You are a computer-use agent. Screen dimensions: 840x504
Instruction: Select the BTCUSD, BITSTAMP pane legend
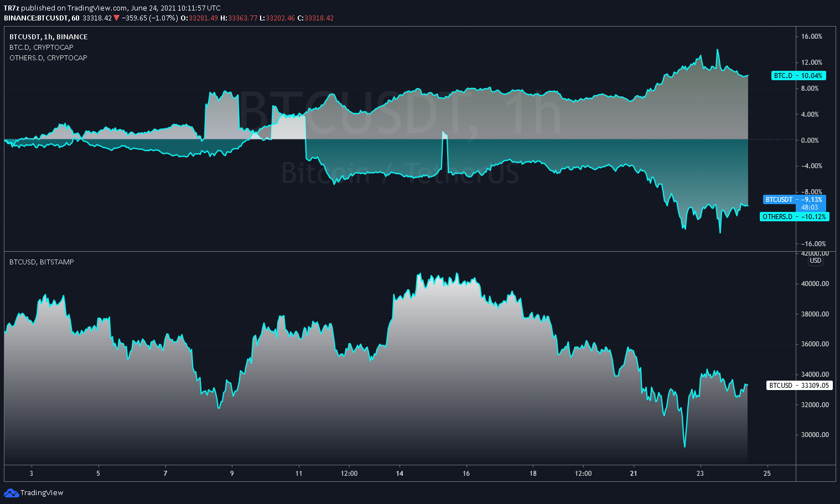pyautogui.click(x=42, y=262)
